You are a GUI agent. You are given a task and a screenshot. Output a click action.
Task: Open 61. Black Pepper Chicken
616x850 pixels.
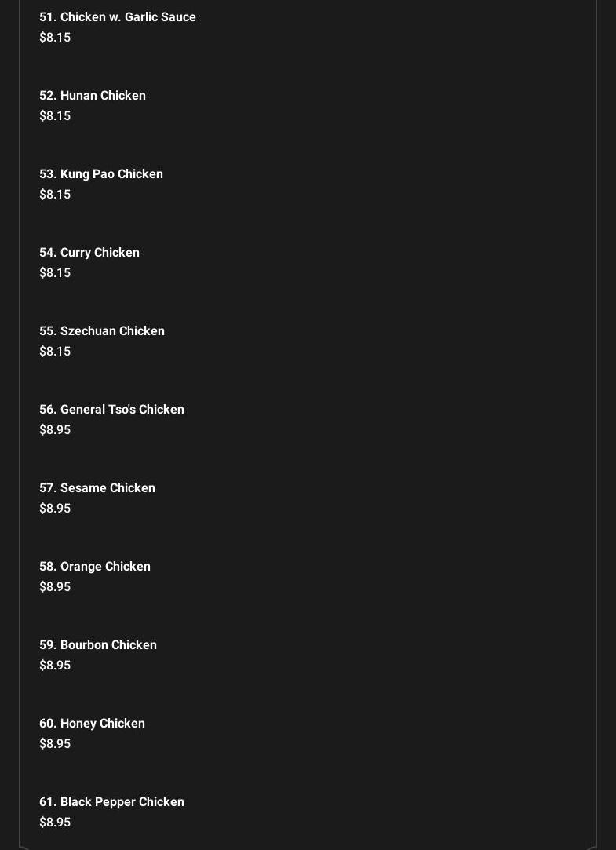[111, 802]
